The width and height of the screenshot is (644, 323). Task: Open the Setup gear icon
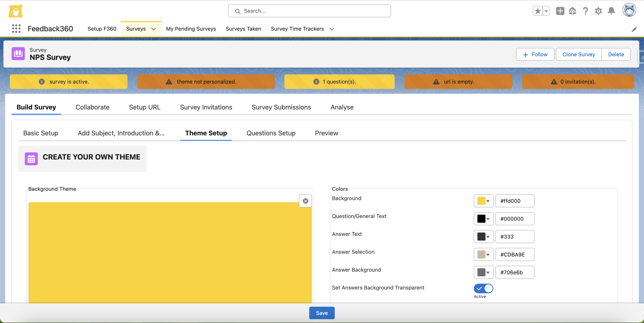tap(598, 11)
